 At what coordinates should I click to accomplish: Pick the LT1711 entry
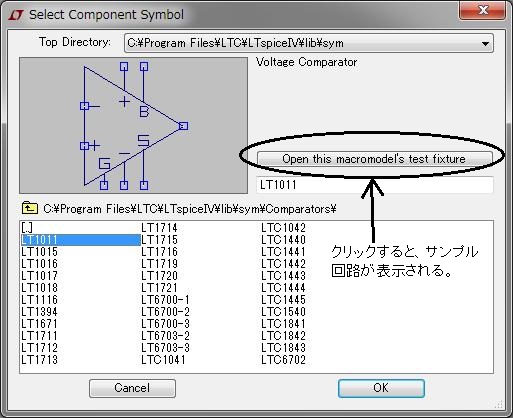click(x=39, y=336)
